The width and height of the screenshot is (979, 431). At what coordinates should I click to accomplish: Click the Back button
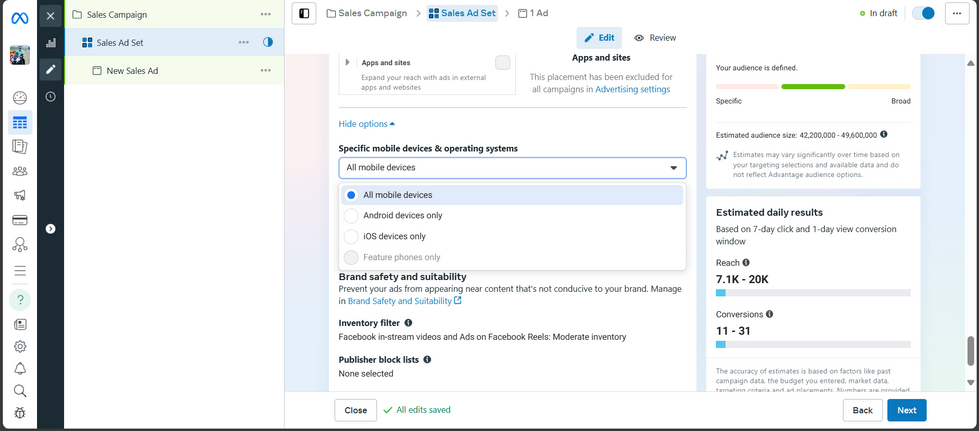click(863, 410)
